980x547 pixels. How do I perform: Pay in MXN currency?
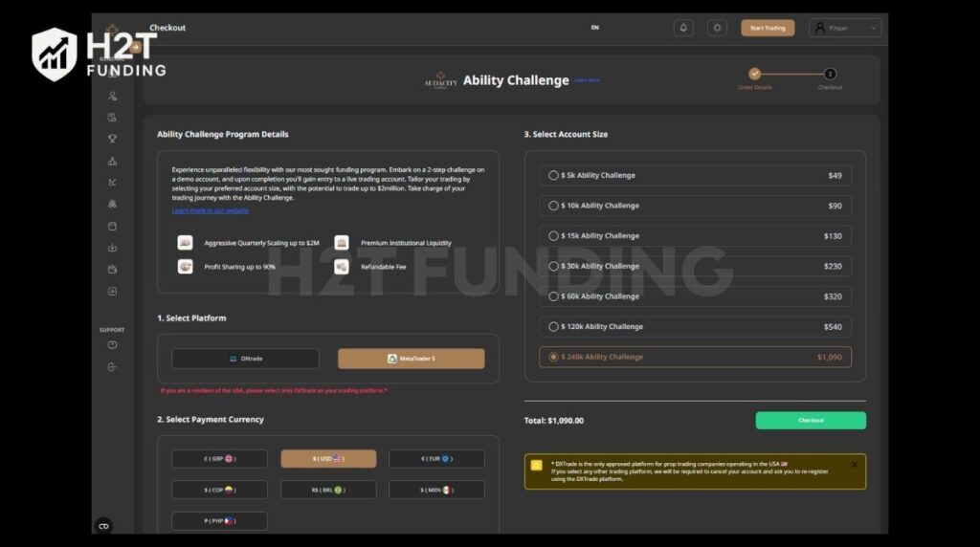pos(436,490)
